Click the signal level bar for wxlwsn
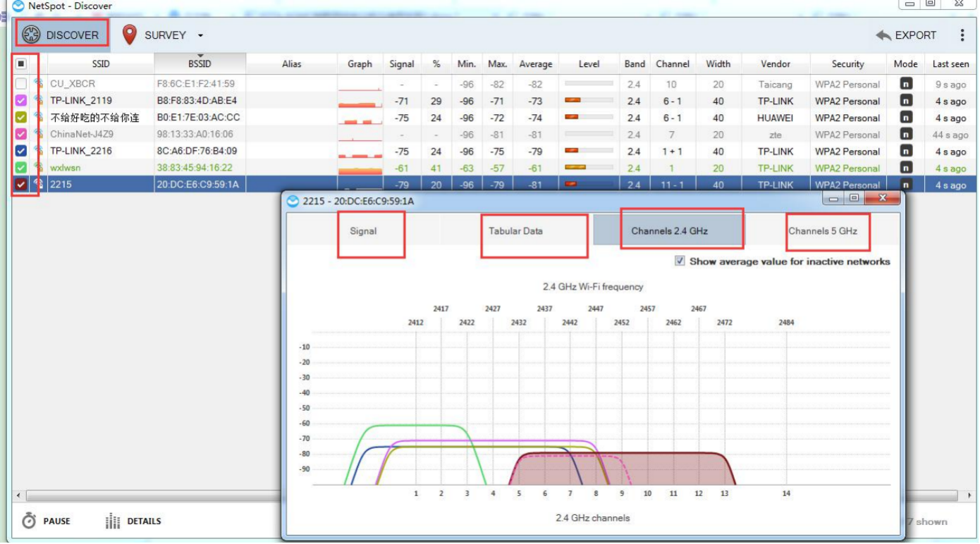This screenshot has width=980, height=544. pos(588,168)
